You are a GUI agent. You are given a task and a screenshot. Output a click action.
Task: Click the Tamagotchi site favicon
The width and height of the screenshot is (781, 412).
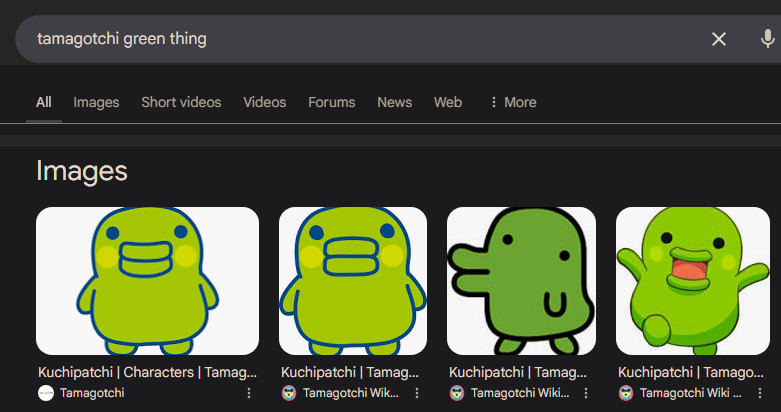46,393
